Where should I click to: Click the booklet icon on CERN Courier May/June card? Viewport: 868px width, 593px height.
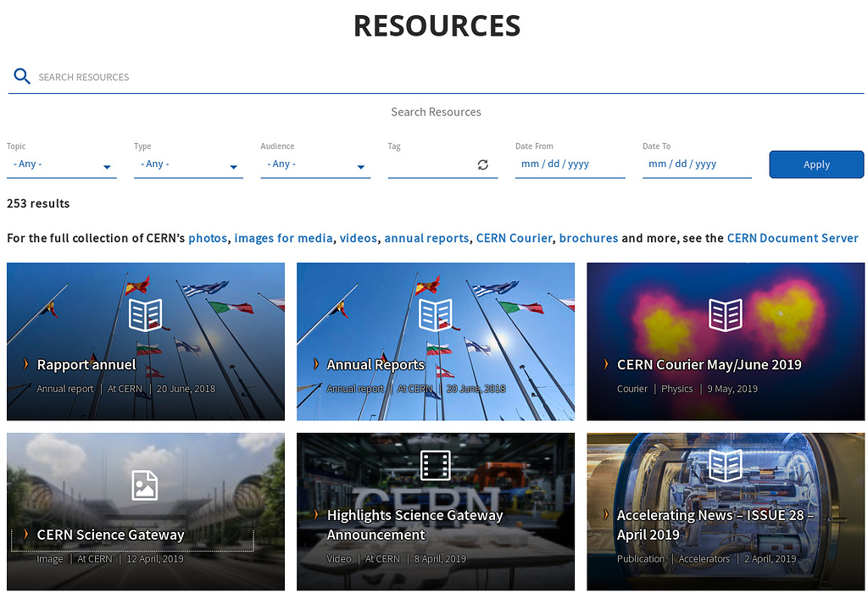pos(726,313)
